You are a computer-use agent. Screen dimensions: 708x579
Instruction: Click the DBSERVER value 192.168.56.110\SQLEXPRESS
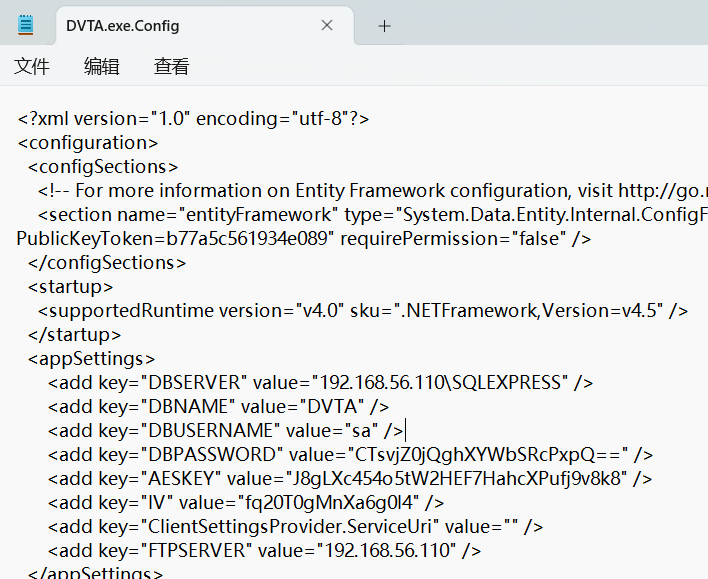tap(442, 382)
